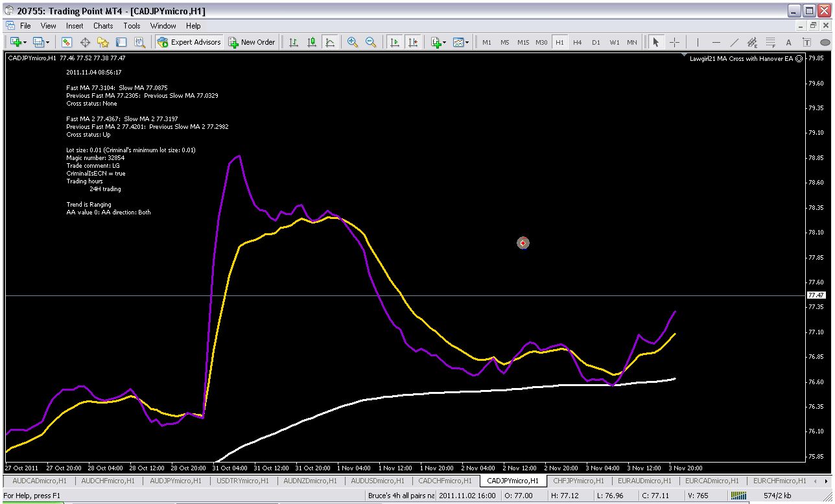Switch to USDTRYmicro,H1 chart tab

[244, 481]
